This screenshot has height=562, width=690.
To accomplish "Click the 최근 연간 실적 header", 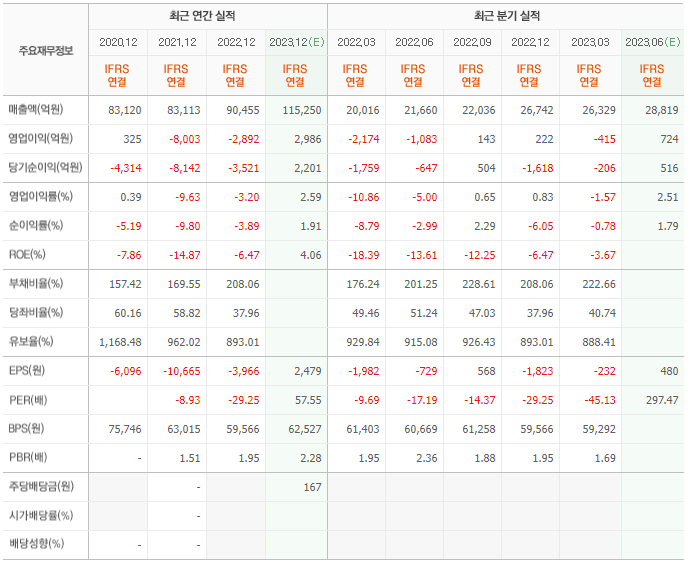I will point(202,16).
